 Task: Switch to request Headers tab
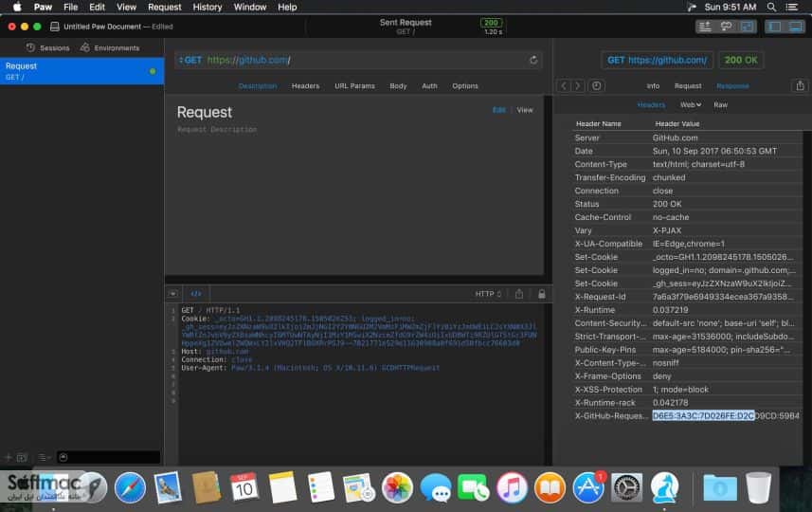(x=305, y=86)
